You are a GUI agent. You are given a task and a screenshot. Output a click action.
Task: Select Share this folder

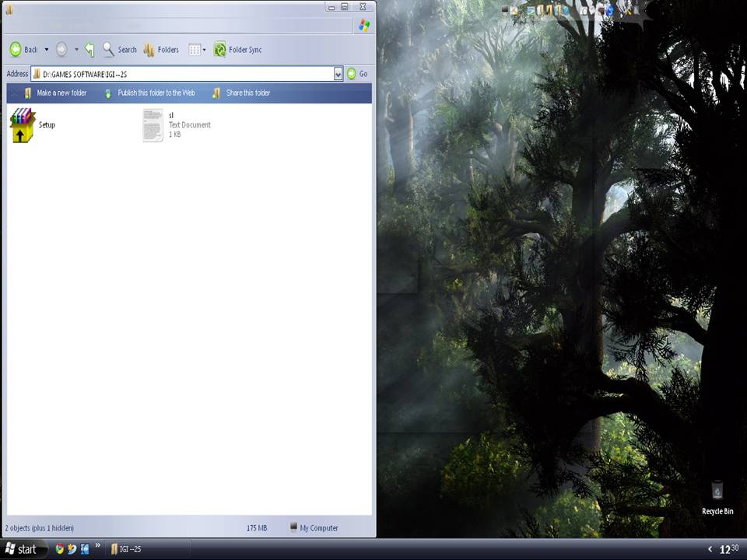[x=249, y=93]
